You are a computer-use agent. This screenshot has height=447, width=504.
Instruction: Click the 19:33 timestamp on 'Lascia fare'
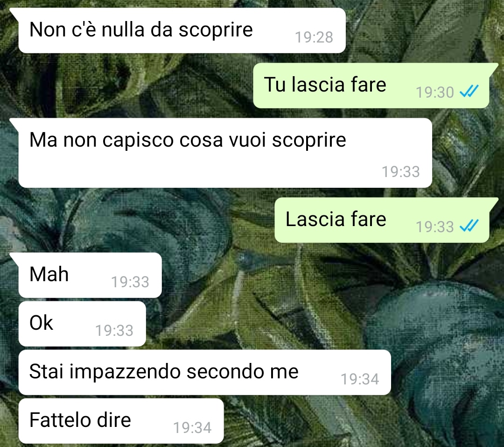434,227
